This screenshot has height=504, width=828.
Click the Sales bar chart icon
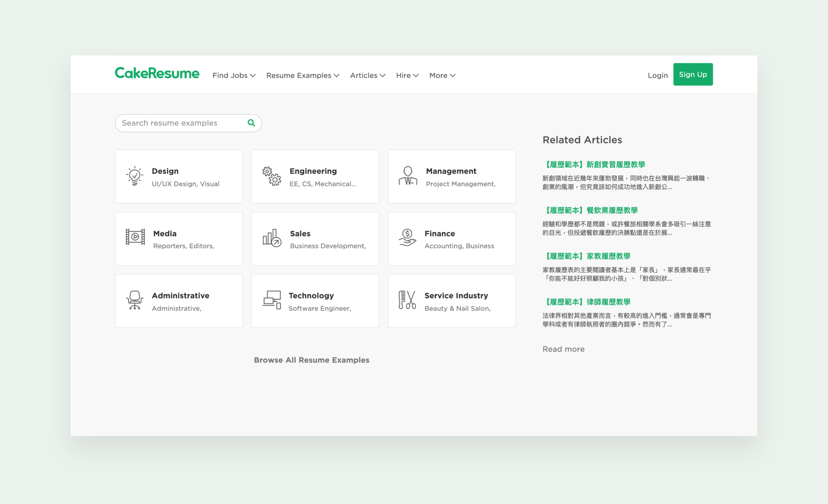pos(272,238)
